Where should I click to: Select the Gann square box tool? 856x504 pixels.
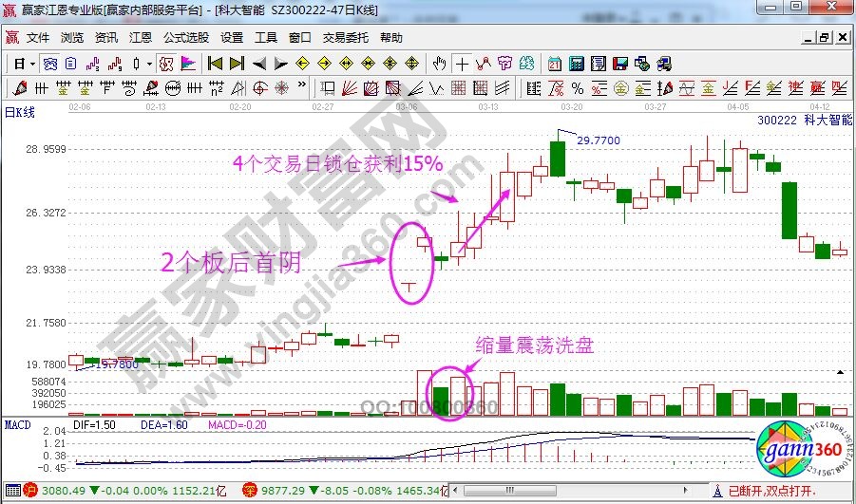pos(371,88)
